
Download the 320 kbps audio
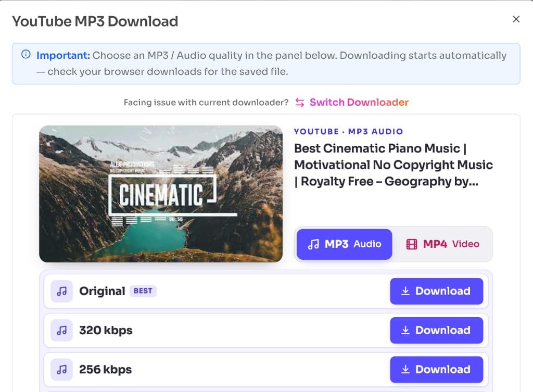pyautogui.click(x=437, y=330)
